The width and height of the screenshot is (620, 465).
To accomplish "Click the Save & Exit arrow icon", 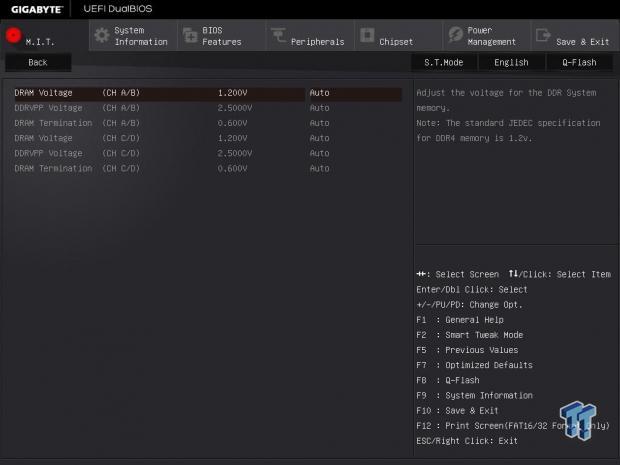I will 543,35.
